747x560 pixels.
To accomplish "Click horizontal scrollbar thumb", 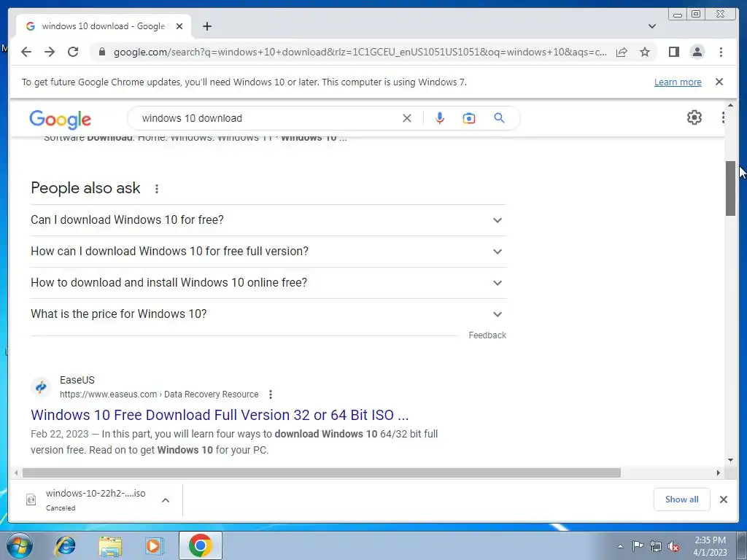I will (x=322, y=472).
